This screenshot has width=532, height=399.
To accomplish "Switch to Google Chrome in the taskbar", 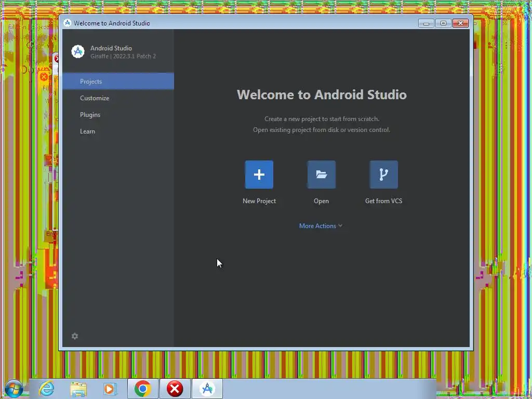I will (142, 389).
